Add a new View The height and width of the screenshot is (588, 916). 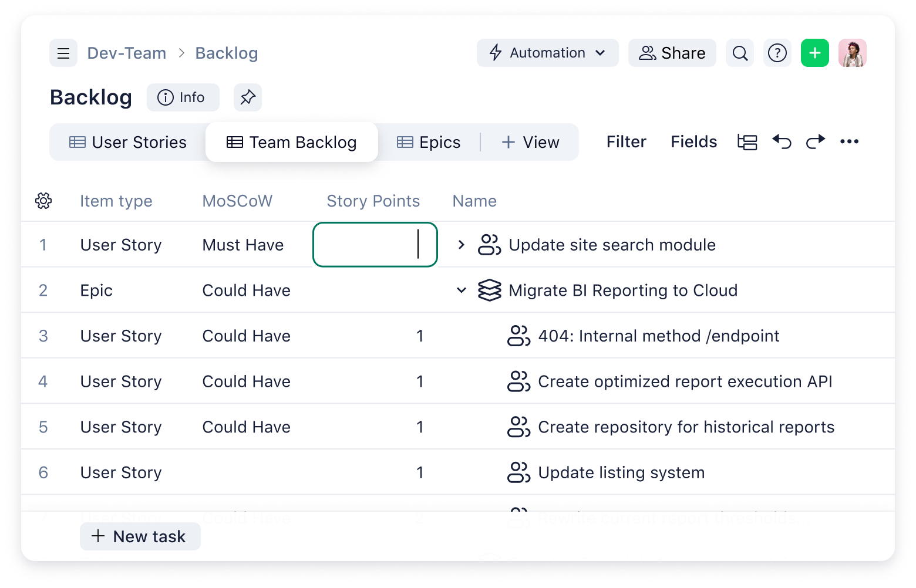click(530, 142)
